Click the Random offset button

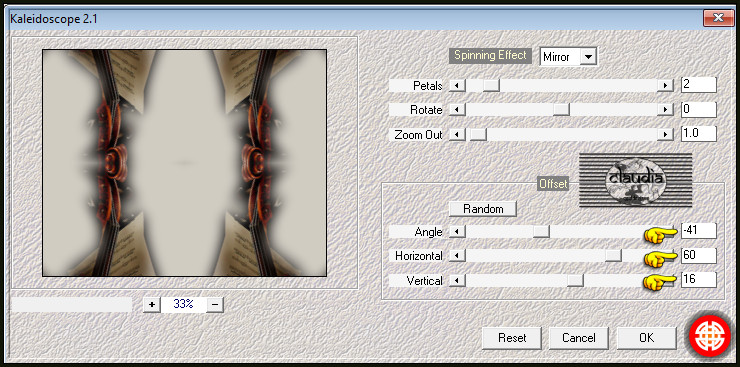tap(483, 209)
